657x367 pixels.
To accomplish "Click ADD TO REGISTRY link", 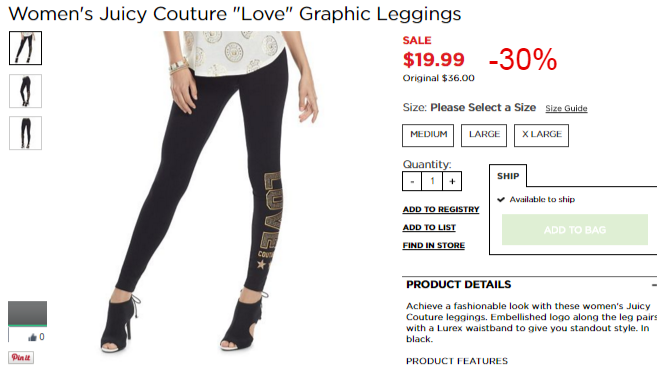I will pos(441,209).
